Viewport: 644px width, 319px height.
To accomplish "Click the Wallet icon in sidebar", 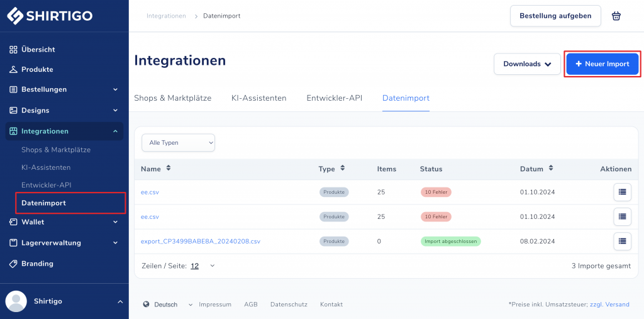I will [14, 222].
